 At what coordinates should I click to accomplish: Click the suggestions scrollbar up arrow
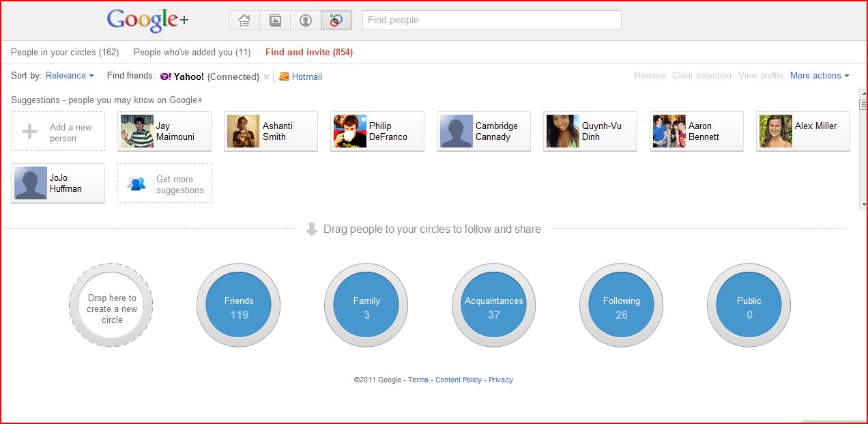(863, 94)
